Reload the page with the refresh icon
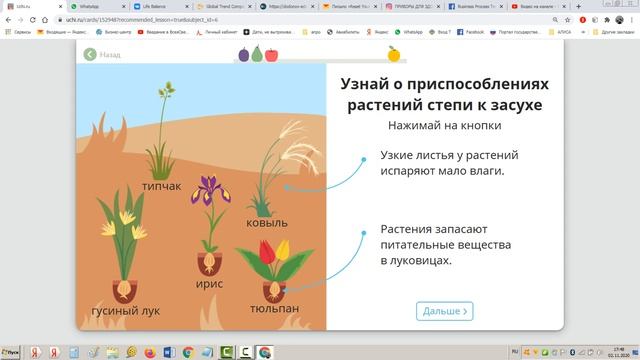Viewport: 640px width, 360px height. pos(33,20)
